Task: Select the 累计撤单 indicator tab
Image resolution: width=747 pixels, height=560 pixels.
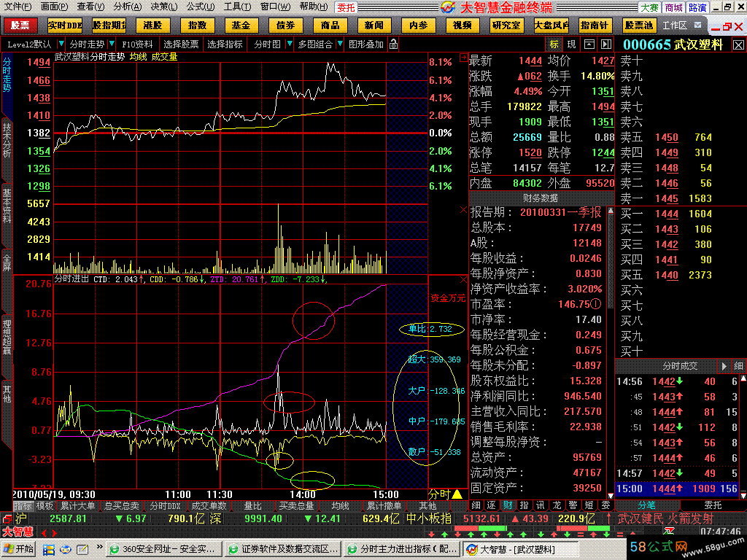Action: click(384, 506)
